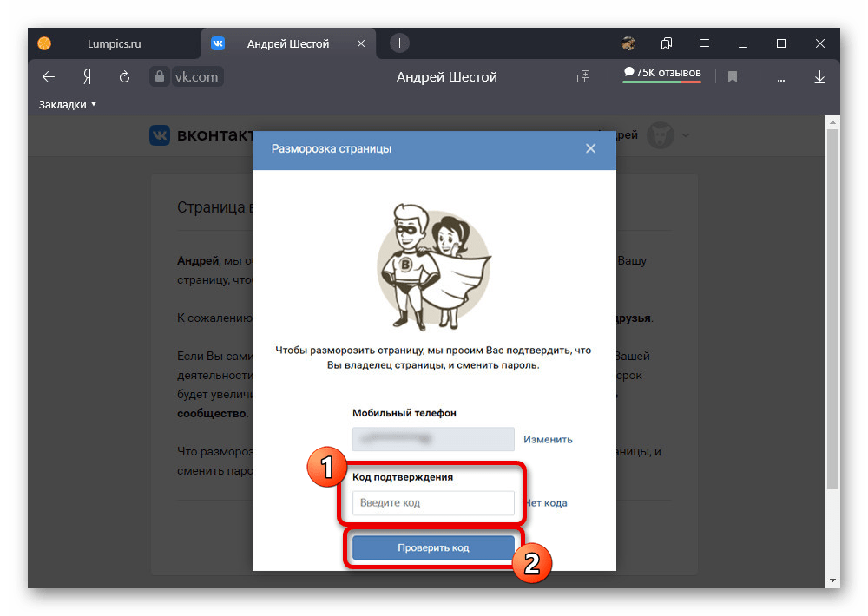Image resolution: width=868 pixels, height=616 pixels.
Task: Click the vk.com address field
Action: point(196,77)
